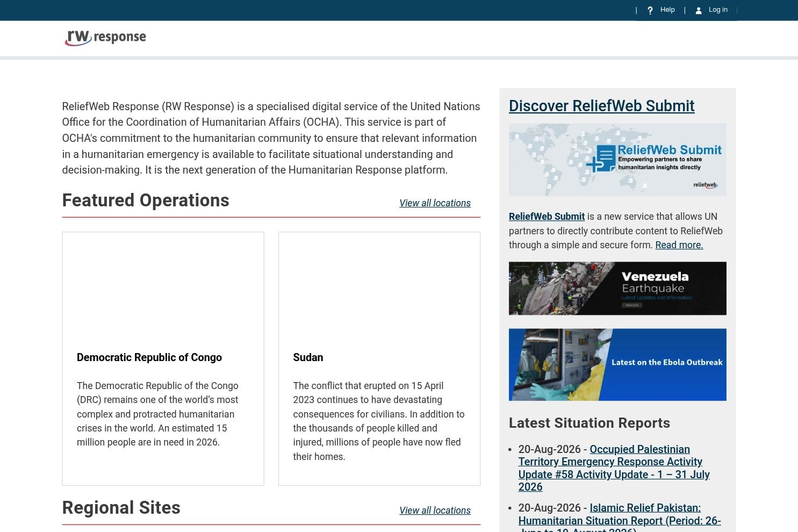The height and width of the screenshot is (532, 798).
Task: Click the Sudan description starting 'The conflict that erupted'
Action: (x=379, y=421)
